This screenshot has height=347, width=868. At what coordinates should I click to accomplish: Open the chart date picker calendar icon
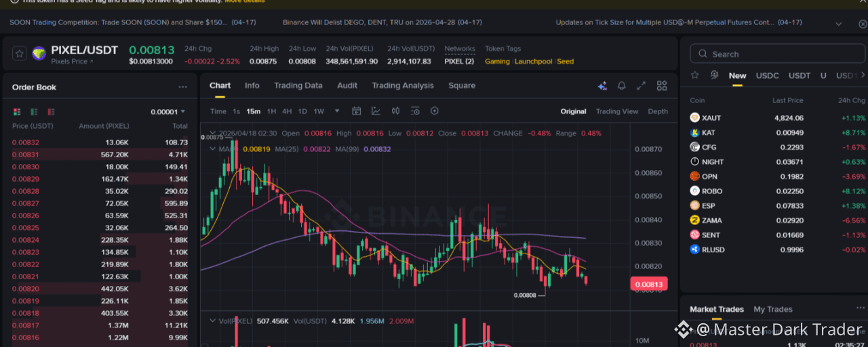pyautogui.click(x=357, y=111)
